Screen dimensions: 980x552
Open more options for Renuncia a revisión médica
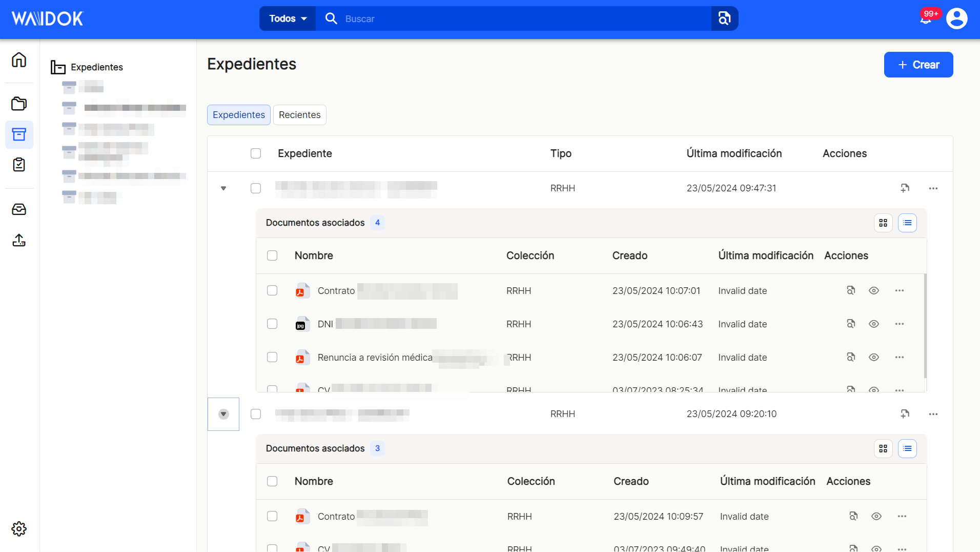pos(900,357)
